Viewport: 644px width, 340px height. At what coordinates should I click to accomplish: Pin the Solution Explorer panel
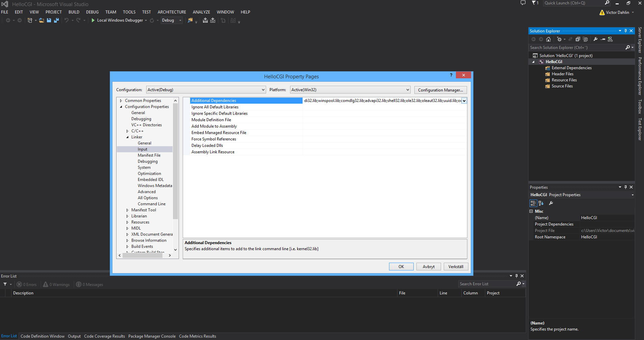[625, 31]
